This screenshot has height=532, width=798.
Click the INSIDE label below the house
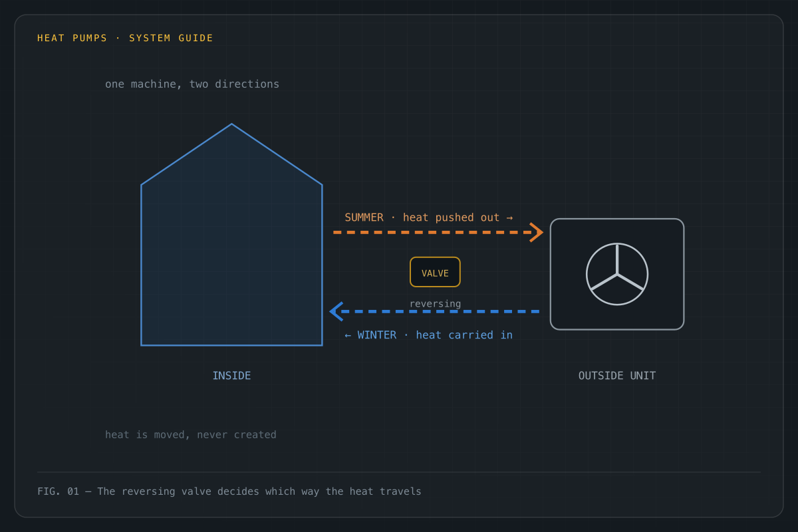pyautogui.click(x=231, y=376)
